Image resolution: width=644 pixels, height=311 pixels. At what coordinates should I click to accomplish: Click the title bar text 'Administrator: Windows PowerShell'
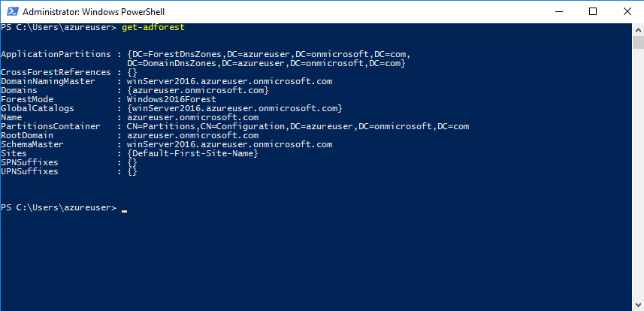[94, 12]
